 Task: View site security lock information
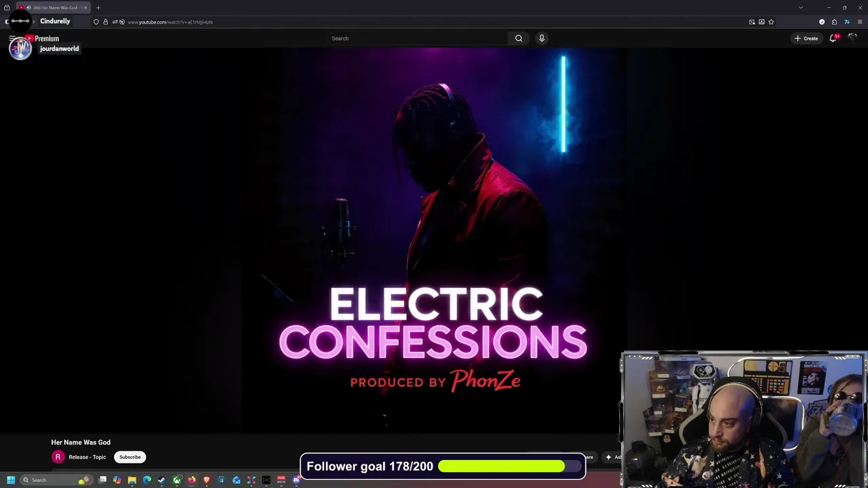tap(105, 22)
